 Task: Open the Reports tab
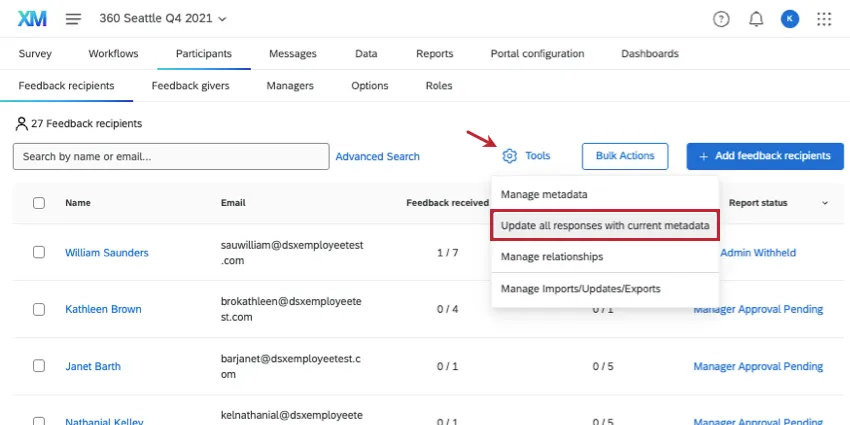[x=435, y=54]
